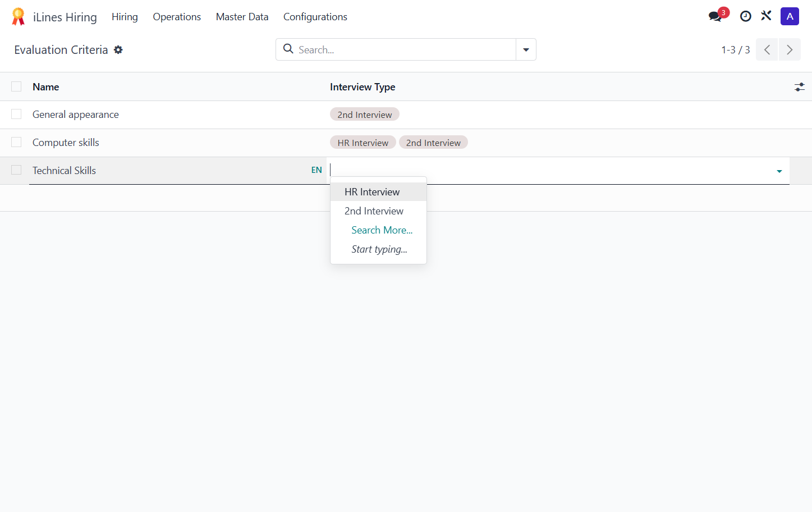Open the Master Data menu

pyautogui.click(x=242, y=17)
